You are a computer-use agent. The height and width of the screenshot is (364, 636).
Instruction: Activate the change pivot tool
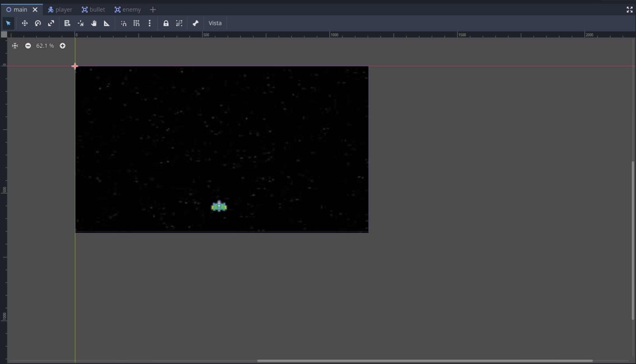click(80, 23)
